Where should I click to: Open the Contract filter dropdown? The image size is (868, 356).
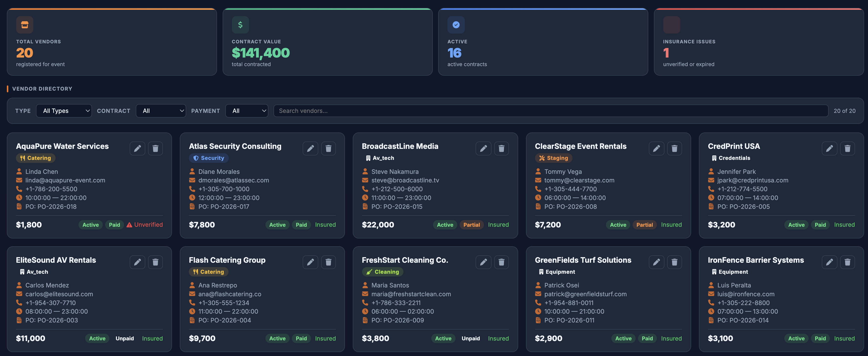click(x=161, y=111)
